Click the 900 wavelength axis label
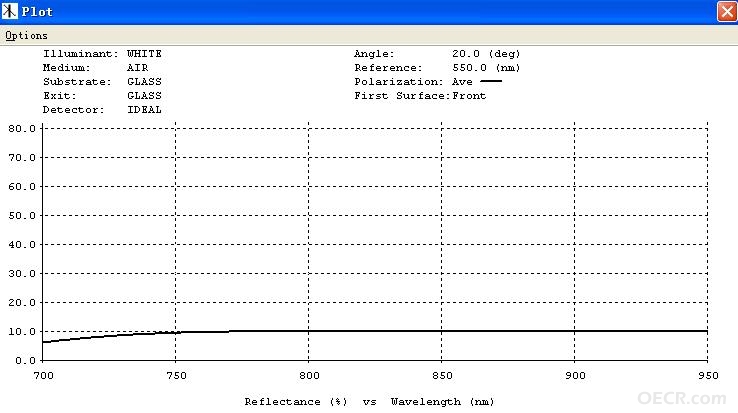Image resolution: width=738 pixels, height=413 pixels. coord(575,376)
